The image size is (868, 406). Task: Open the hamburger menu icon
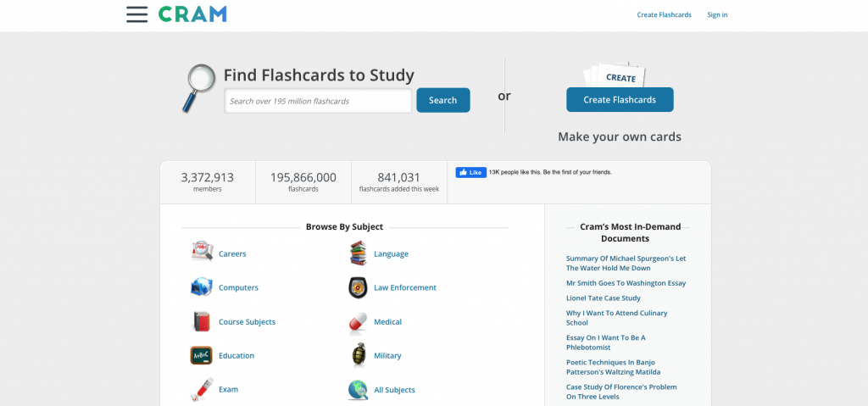(x=136, y=14)
